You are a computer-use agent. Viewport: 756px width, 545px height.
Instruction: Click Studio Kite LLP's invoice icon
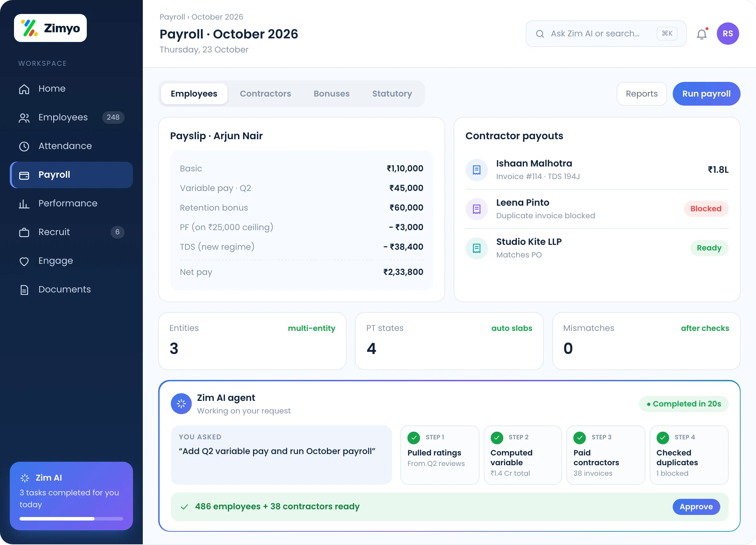click(477, 248)
